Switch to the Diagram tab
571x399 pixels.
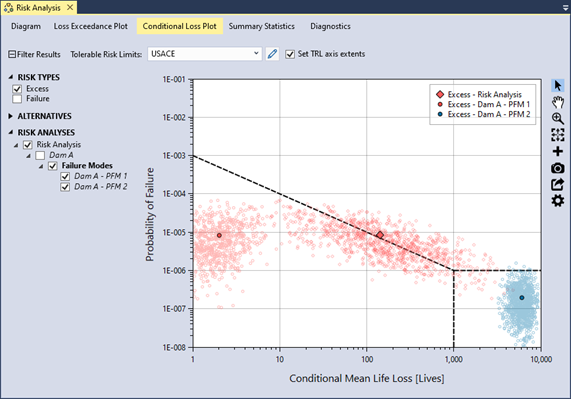point(26,26)
